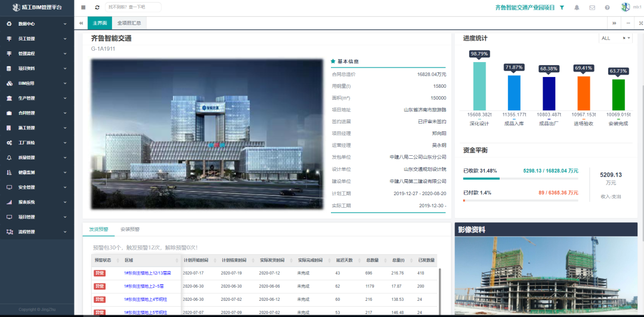Click the tab scroll right double-arrow
Viewport: 644px width, 317px height.
click(614, 23)
